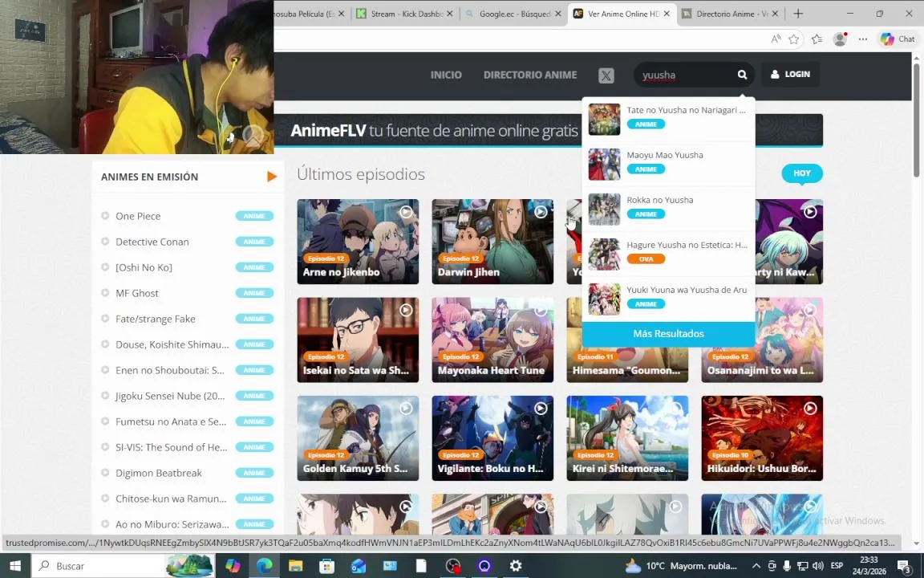Open Settings gear in the taskbar

(x=516, y=566)
